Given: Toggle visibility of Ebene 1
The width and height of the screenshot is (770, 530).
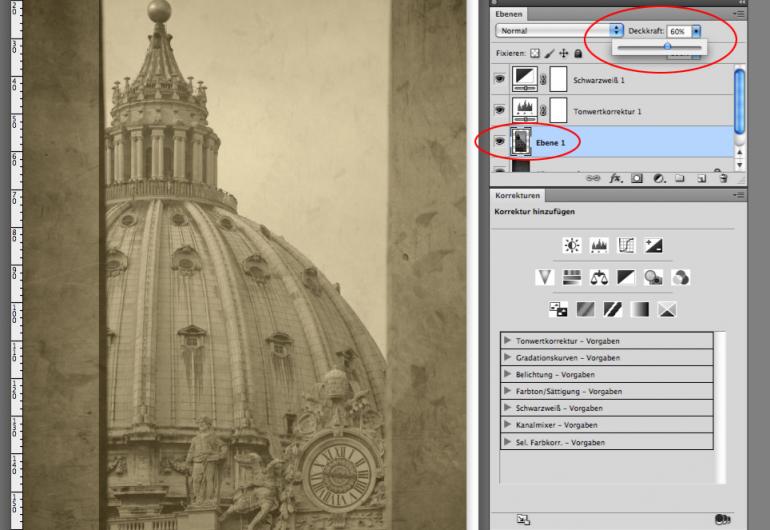Looking at the screenshot, I should pyautogui.click(x=499, y=141).
